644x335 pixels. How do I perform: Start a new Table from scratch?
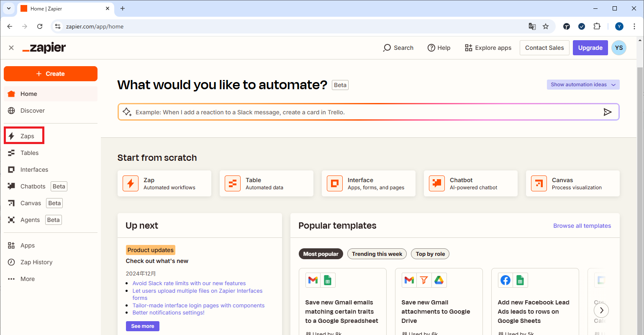tap(267, 183)
